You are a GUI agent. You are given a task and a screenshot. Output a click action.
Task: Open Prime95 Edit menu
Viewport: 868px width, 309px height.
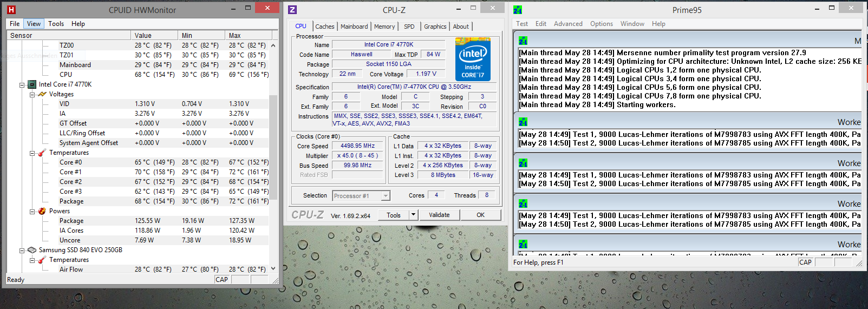tap(541, 24)
